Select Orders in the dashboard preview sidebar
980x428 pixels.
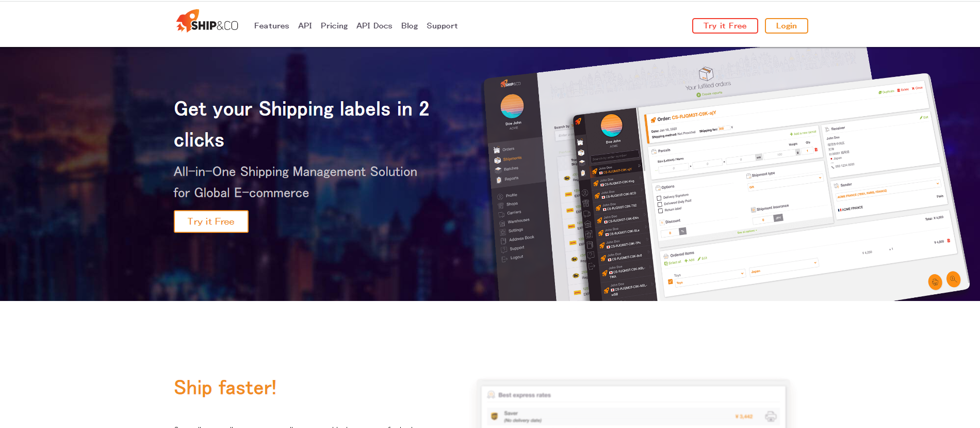504,150
